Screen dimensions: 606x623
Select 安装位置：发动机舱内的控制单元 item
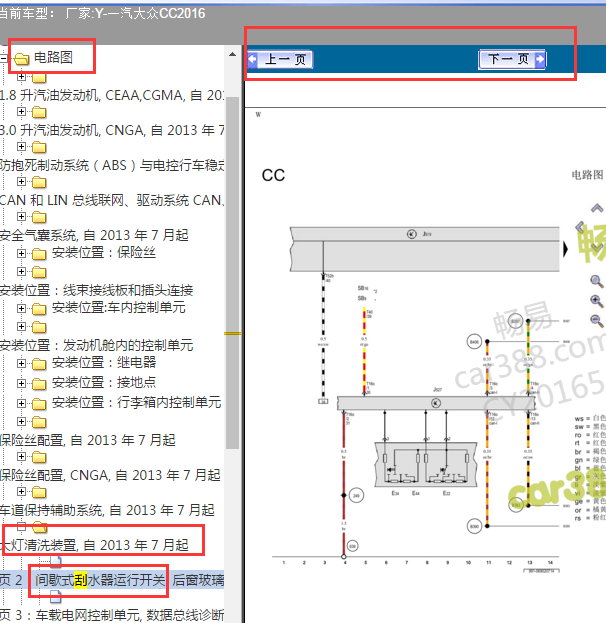[97, 345]
